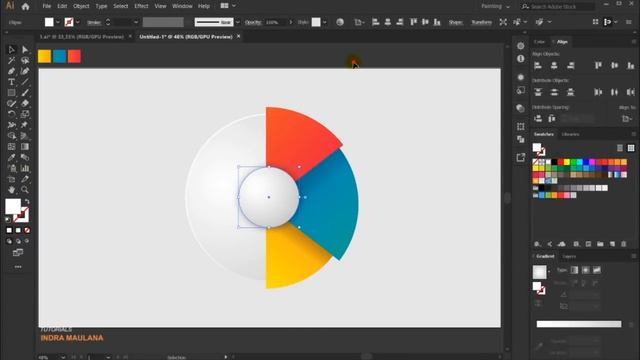
Task: Select the Zoom tool
Action: [x=25, y=190]
